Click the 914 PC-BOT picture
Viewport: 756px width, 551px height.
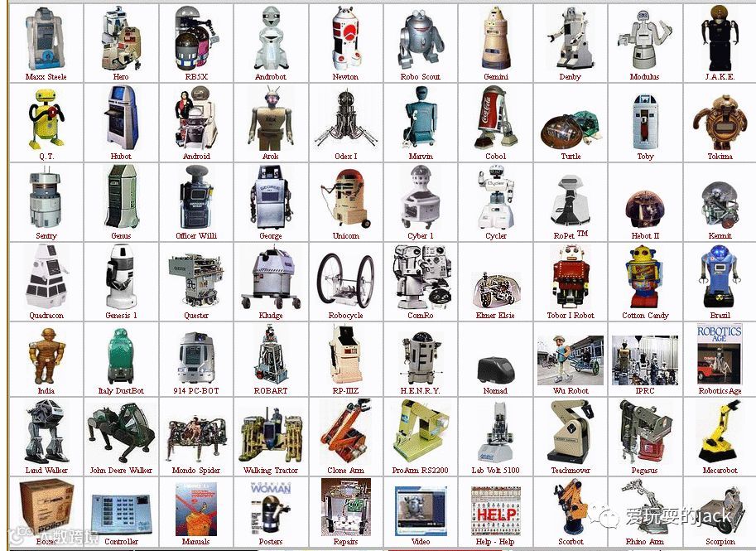pyautogui.click(x=195, y=357)
